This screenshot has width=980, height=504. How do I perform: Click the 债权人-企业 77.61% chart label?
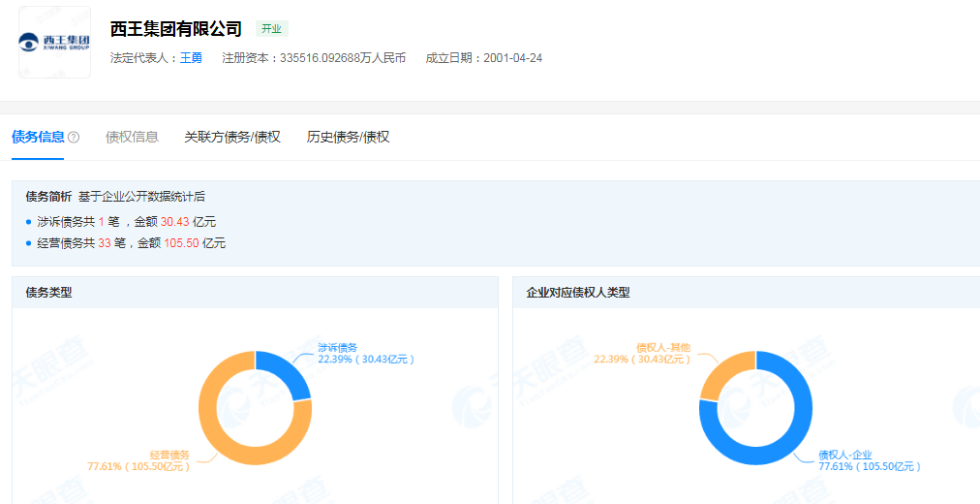[870, 460]
